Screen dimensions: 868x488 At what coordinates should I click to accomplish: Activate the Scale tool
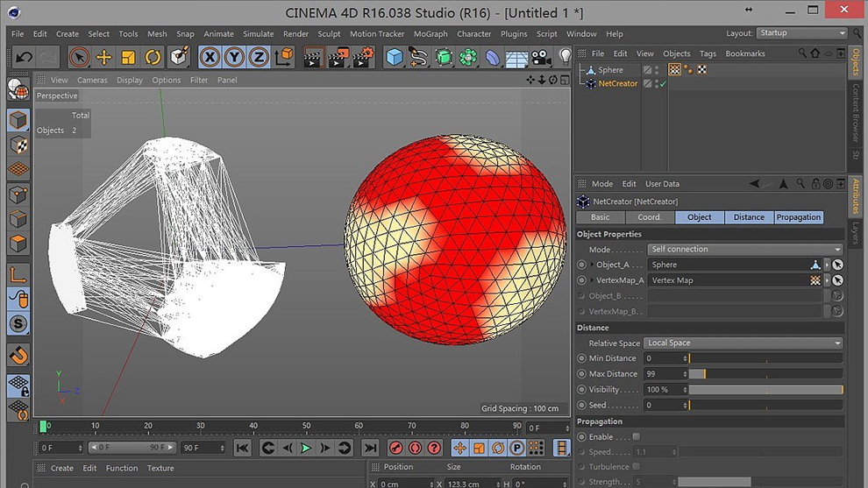(128, 57)
